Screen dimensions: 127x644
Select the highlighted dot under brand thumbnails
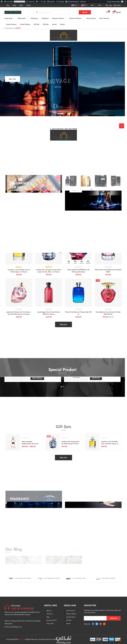coord(92,189)
